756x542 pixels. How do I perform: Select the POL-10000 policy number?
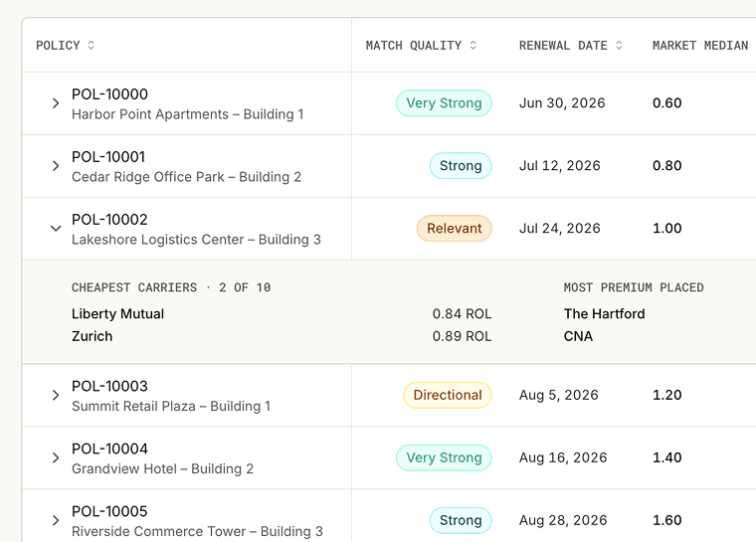(110, 94)
